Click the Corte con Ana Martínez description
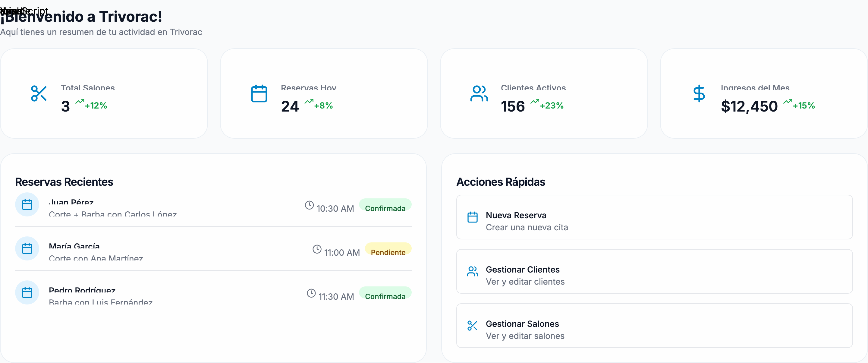The height and width of the screenshot is (363, 868). [96, 258]
